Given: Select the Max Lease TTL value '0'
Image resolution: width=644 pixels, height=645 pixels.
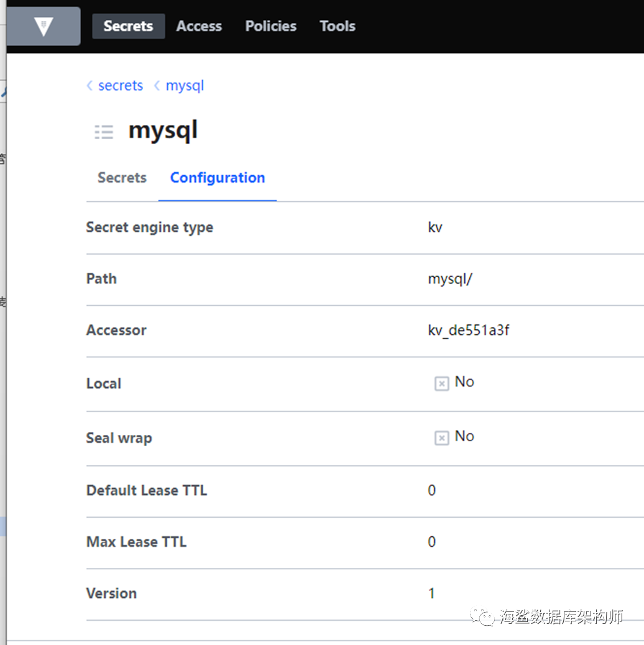Looking at the screenshot, I should coord(431,542).
